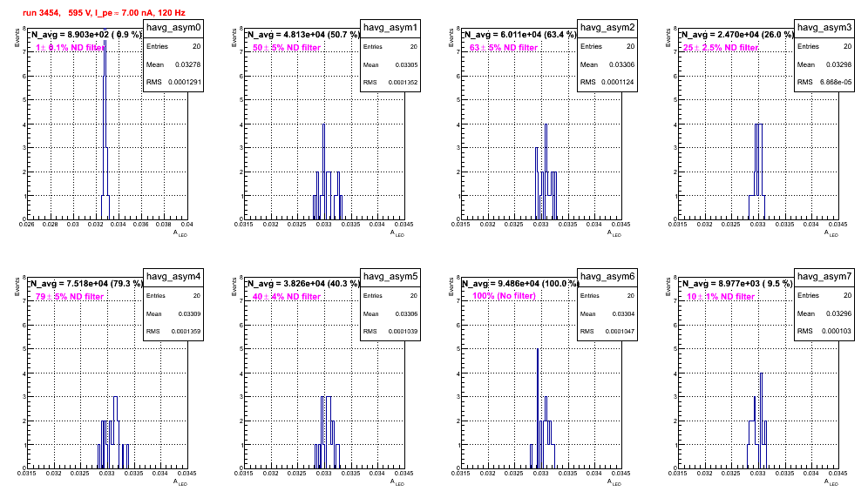This screenshot has height=498, width=868.
Task: Click RMS 0.000103 in havg_asym7 stats
Action: coord(824,332)
